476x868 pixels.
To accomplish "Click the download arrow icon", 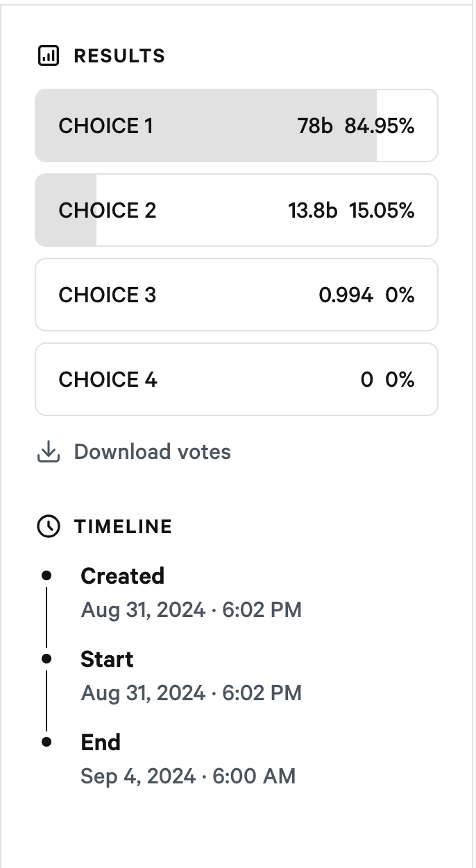I will (48, 452).
